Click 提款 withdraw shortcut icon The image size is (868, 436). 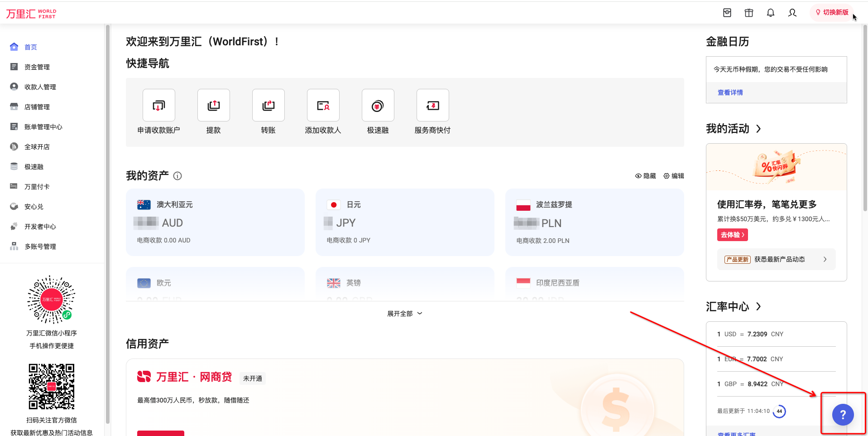(x=214, y=105)
